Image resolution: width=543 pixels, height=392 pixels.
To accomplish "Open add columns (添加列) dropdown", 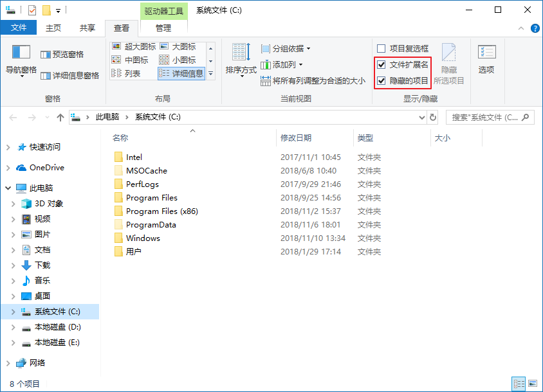I will click(x=282, y=65).
